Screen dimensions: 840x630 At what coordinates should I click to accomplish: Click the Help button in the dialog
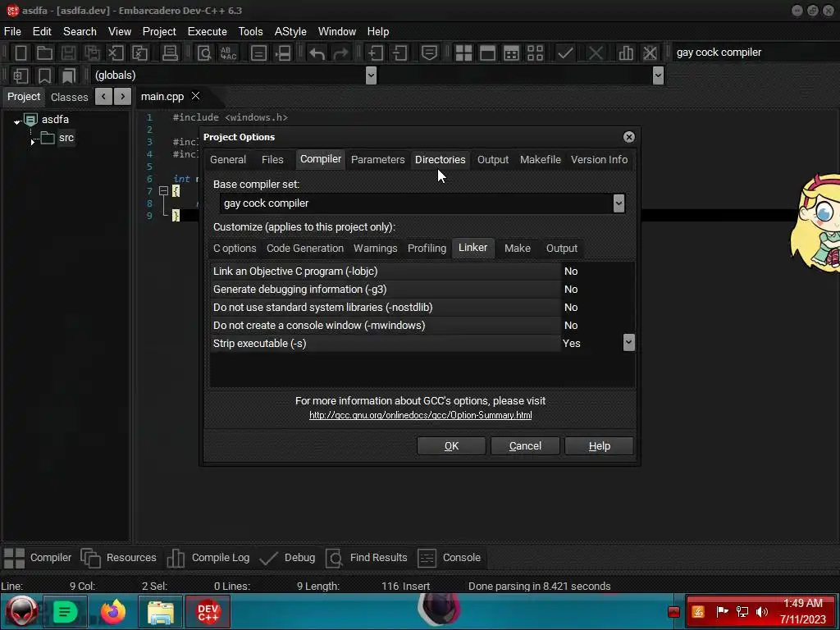point(599,445)
